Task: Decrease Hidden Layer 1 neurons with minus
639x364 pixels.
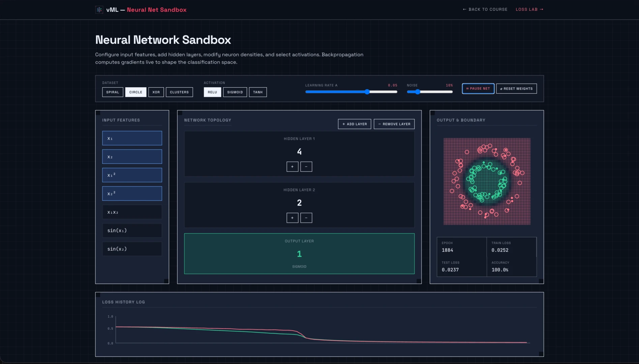Action: tap(306, 166)
